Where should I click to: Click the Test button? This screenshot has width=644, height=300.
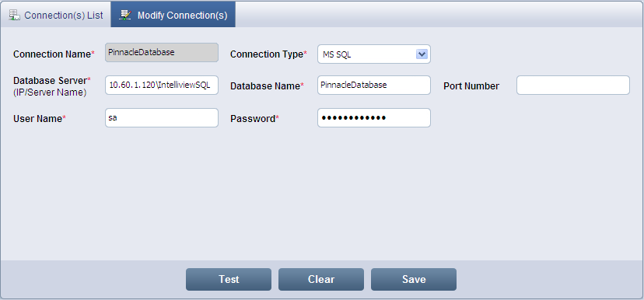[229, 280]
